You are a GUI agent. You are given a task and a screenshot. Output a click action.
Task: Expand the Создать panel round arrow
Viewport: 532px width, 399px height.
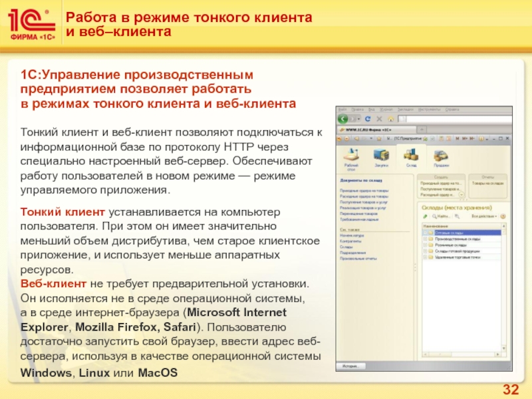[461, 195]
